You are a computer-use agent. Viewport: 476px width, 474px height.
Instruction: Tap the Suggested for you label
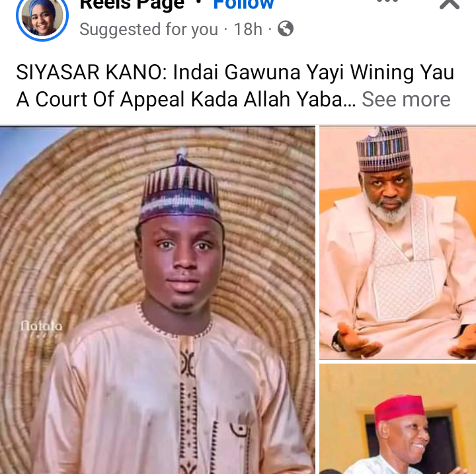pos(149,30)
